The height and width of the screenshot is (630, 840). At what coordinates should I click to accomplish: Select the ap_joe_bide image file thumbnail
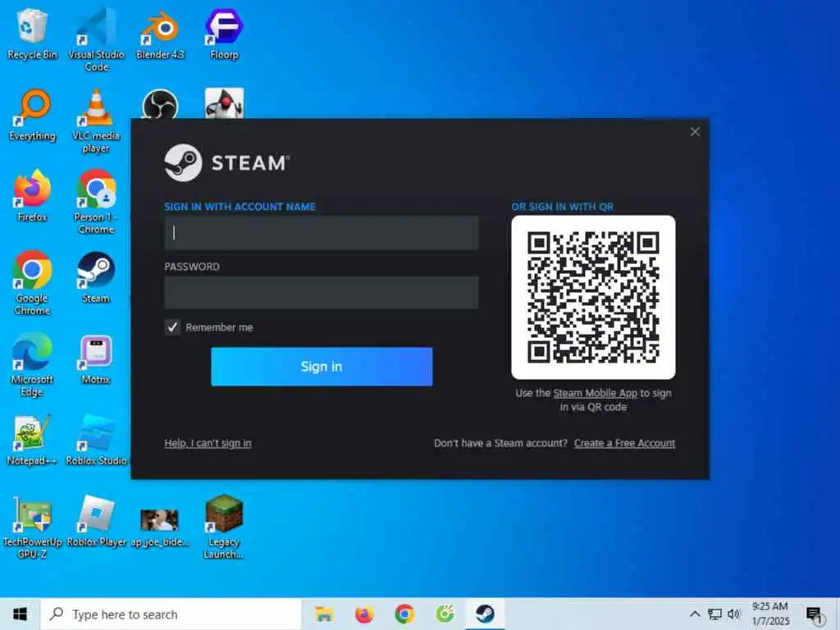[x=160, y=527]
